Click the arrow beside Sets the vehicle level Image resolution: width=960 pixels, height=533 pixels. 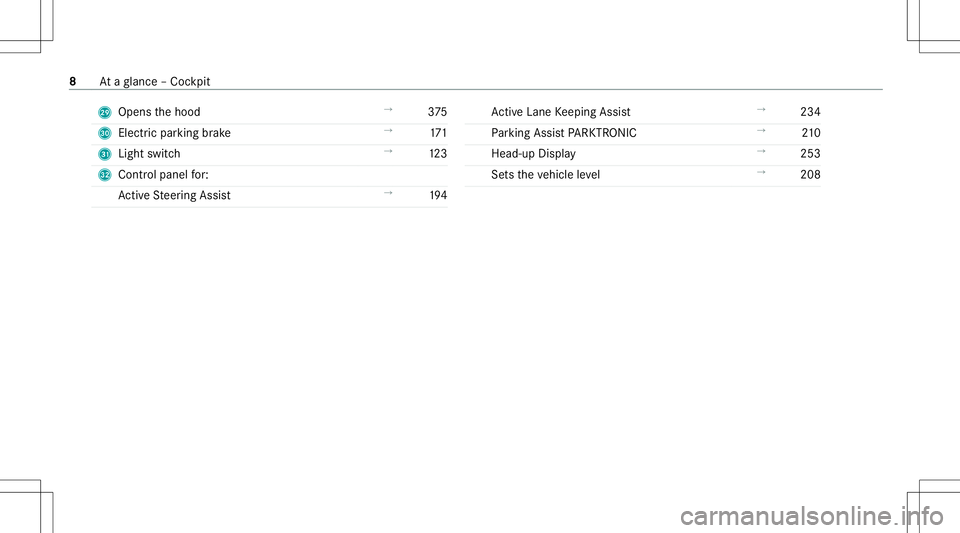pyautogui.click(x=761, y=172)
